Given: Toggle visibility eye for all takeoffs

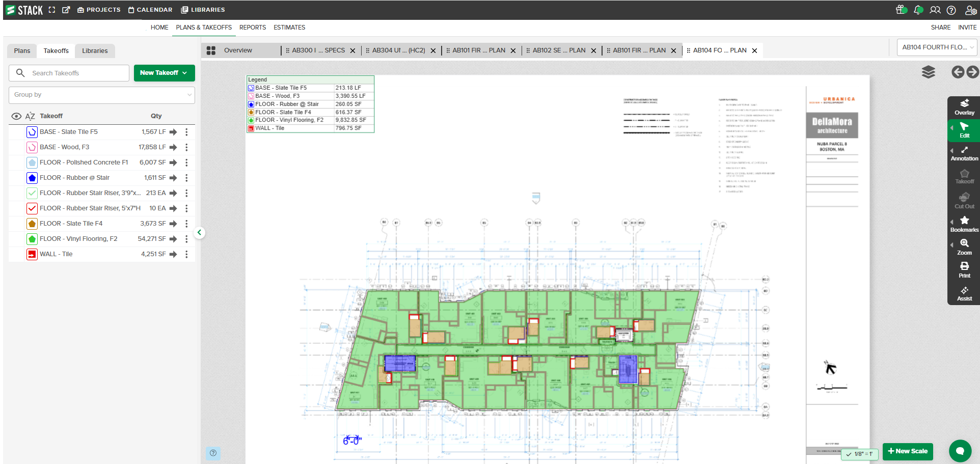Looking at the screenshot, I should (x=16, y=116).
